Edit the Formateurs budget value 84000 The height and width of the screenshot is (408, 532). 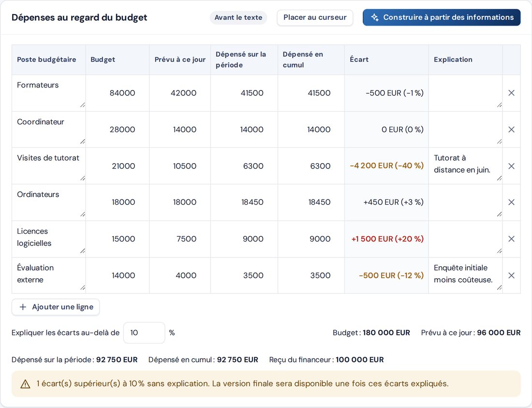click(118, 93)
